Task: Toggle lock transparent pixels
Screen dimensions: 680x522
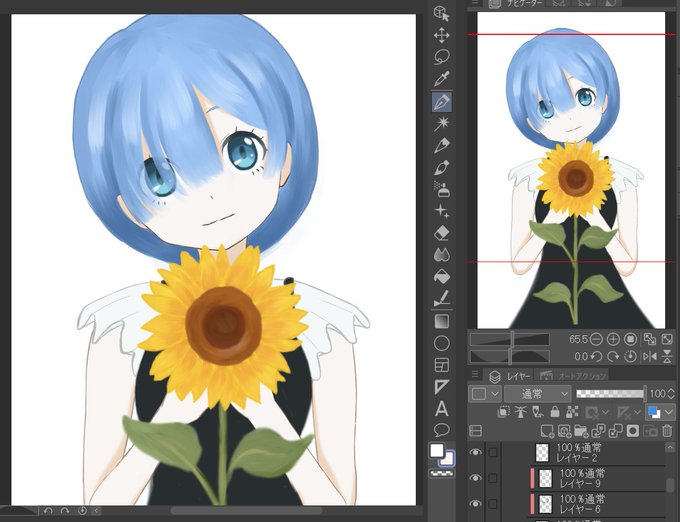Action: tap(572, 411)
